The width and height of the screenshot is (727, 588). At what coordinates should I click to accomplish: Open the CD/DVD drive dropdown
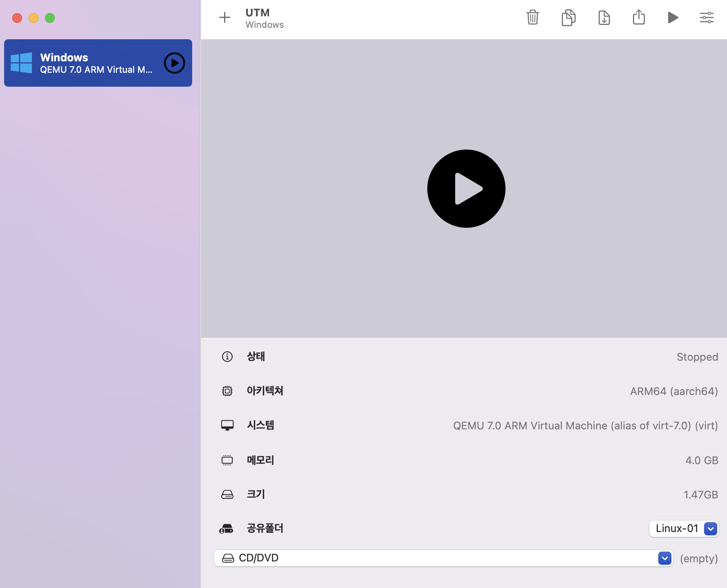pyautogui.click(x=444, y=558)
